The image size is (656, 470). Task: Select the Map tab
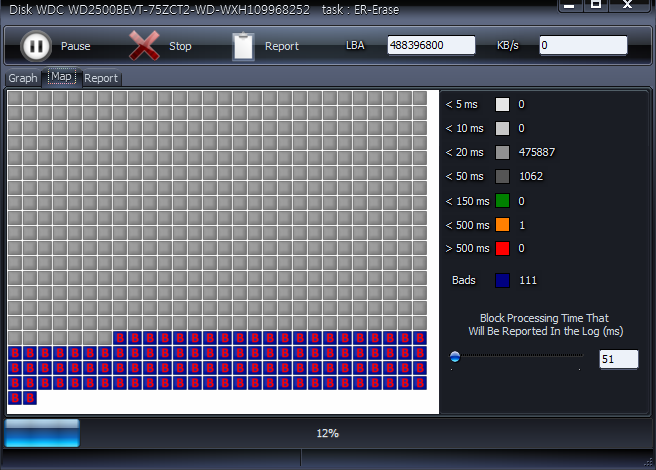pos(62,77)
